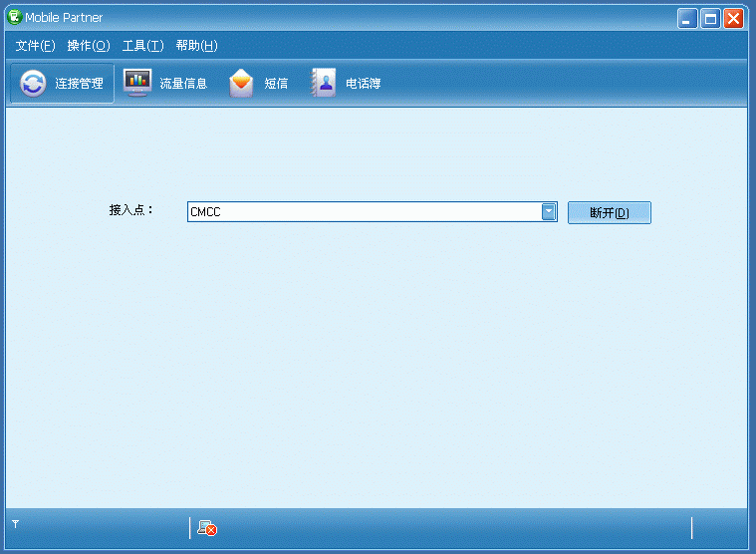Close the Mobile Partner window
Image resolution: width=756 pixels, height=554 pixels.
[x=734, y=18]
